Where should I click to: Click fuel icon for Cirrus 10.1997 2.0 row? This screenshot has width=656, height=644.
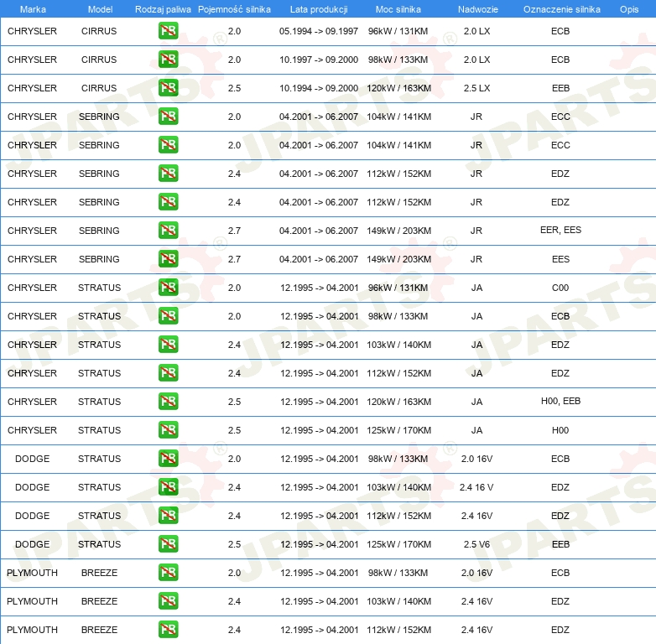point(168,60)
